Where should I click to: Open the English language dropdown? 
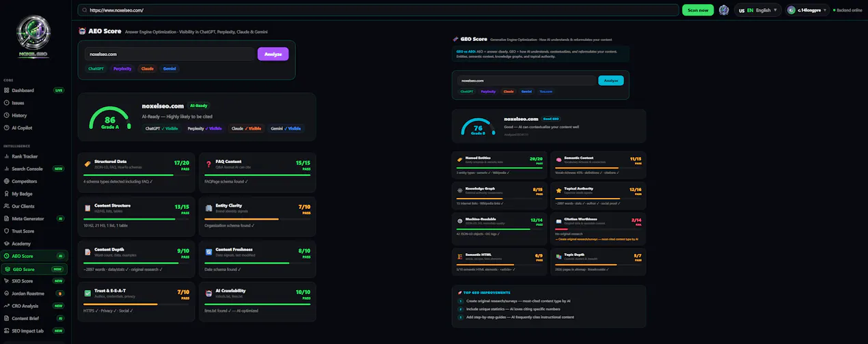point(758,10)
